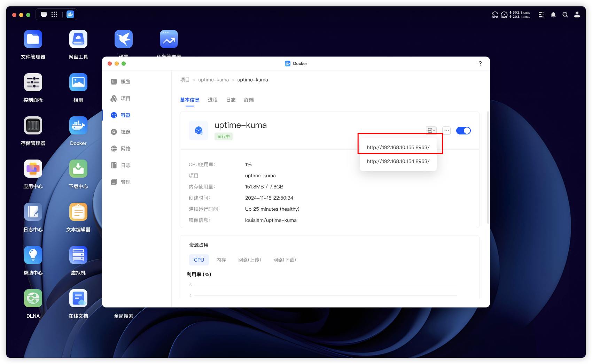Open the DLNA desktop icon

(33, 298)
